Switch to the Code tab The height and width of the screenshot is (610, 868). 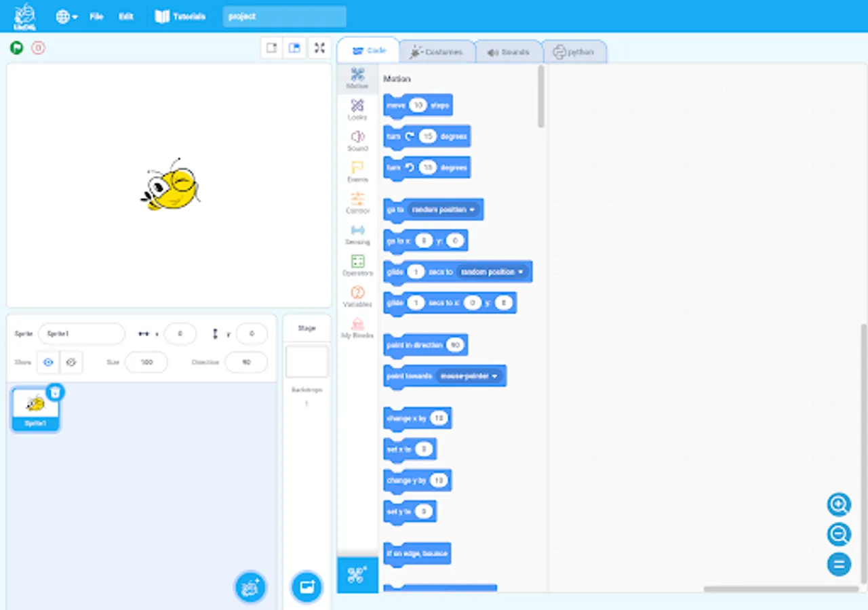[x=369, y=52]
